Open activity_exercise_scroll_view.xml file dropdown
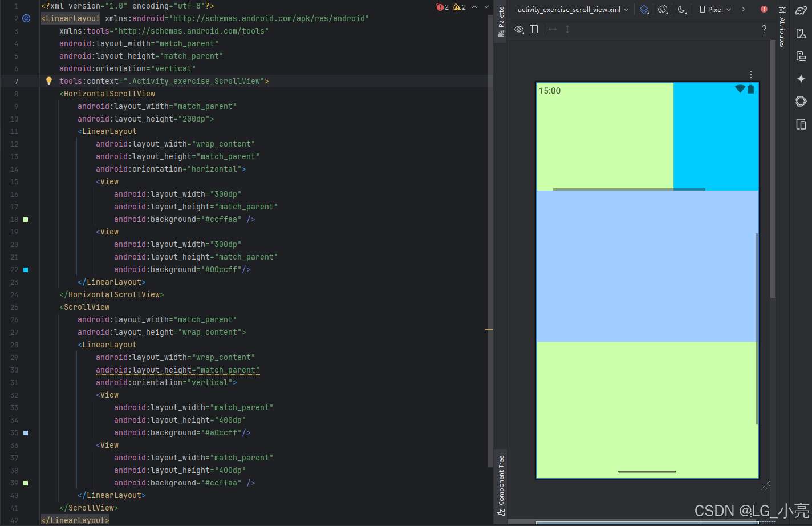812x526 pixels. (x=573, y=9)
